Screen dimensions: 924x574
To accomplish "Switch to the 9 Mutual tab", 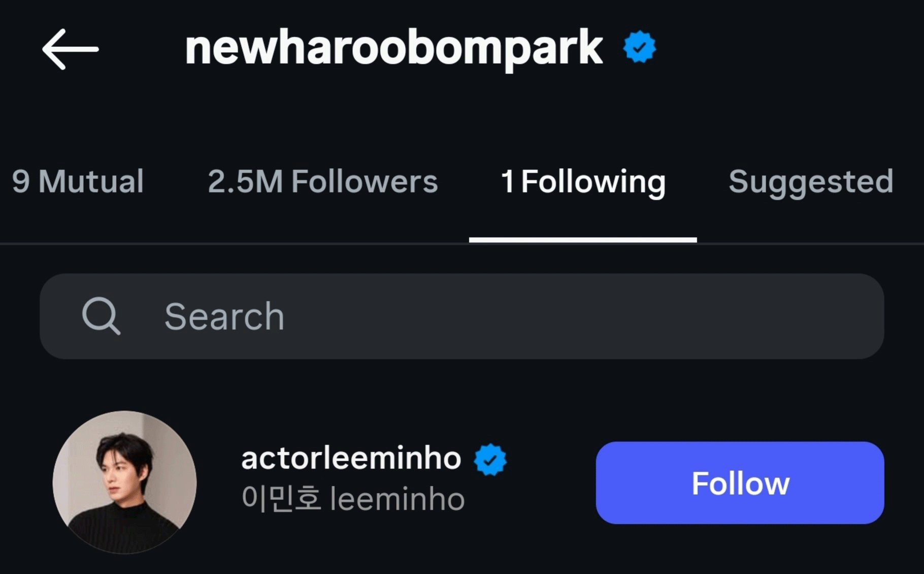I will (79, 182).
